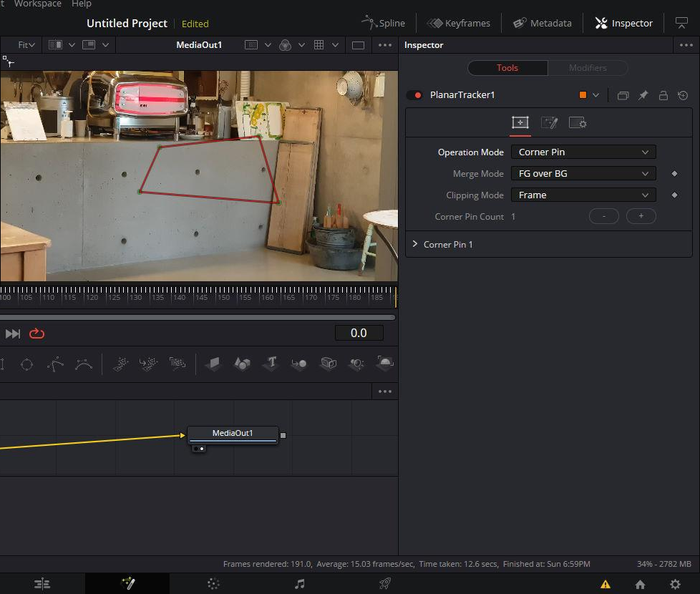Reset PlanarTracker1 settings icon

[x=683, y=95]
